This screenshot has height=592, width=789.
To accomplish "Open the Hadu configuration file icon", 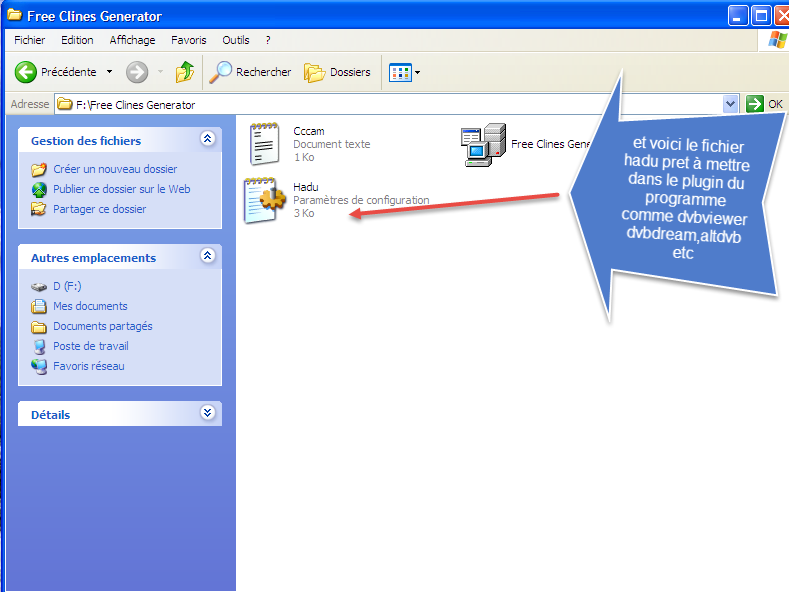I will click(x=265, y=200).
